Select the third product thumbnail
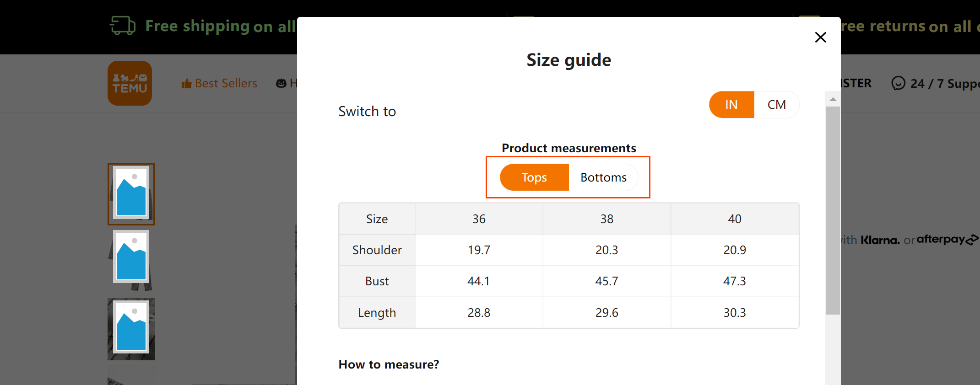Screen dimensions: 980x385 [x=131, y=329]
